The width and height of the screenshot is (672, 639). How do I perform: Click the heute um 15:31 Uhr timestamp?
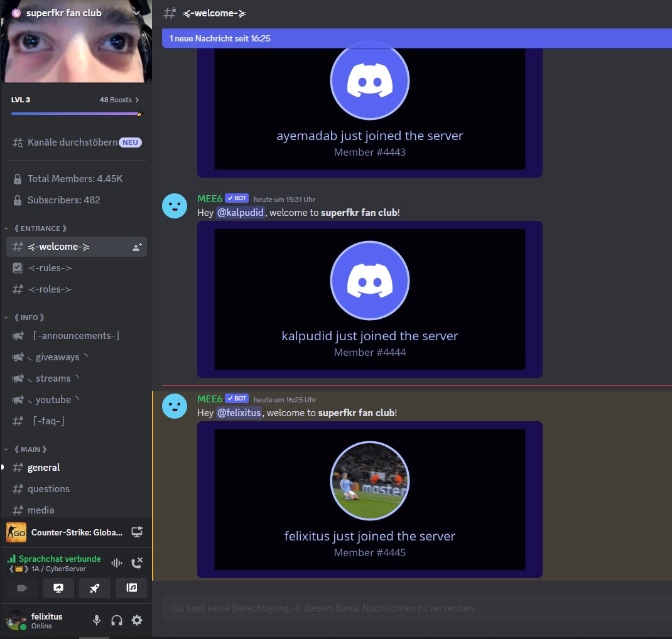[x=285, y=200]
